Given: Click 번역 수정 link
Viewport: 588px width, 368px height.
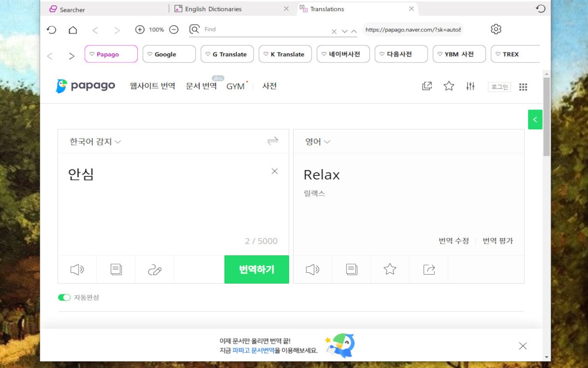Looking at the screenshot, I should point(454,241).
